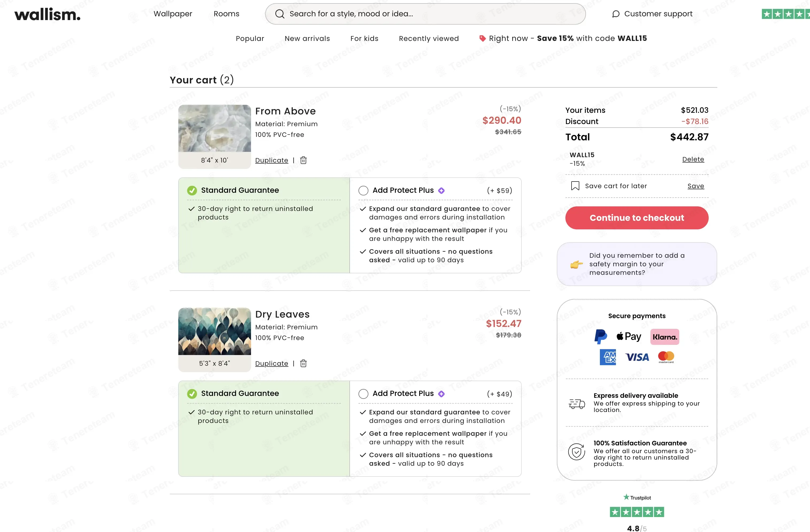Delete the WALL15 discount code
The width and height of the screenshot is (810, 532).
[693, 159]
